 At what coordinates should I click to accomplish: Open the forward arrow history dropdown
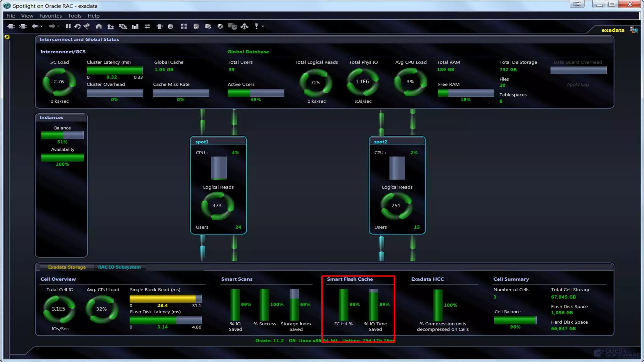58,27
